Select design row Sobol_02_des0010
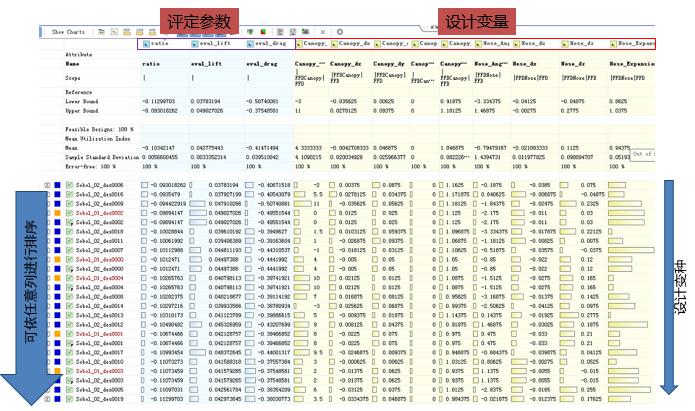 99,362
